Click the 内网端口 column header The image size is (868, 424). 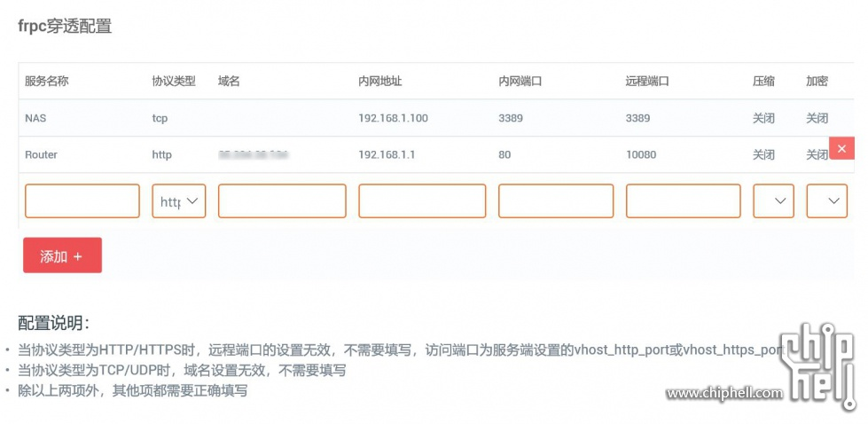[520, 82]
